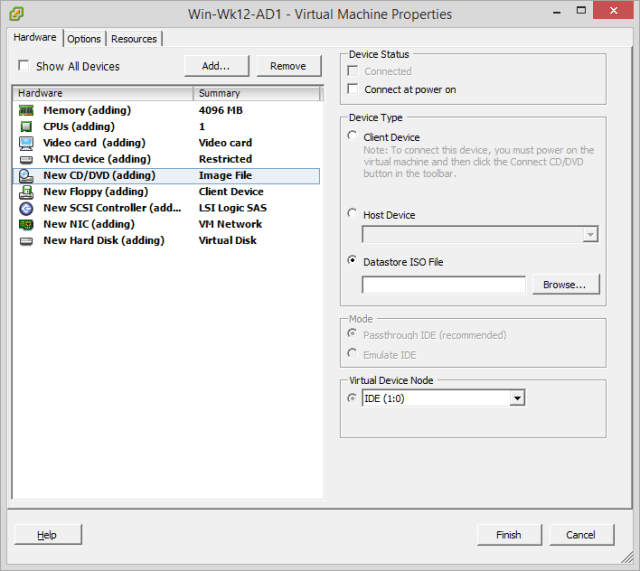This screenshot has height=571, width=640.
Task: Click the New CD/DVD drive icon
Action: (26, 176)
